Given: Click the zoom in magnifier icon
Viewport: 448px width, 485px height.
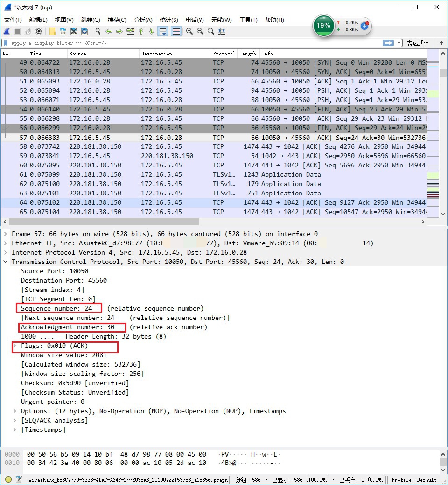Looking at the screenshot, I should [x=189, y=31].
